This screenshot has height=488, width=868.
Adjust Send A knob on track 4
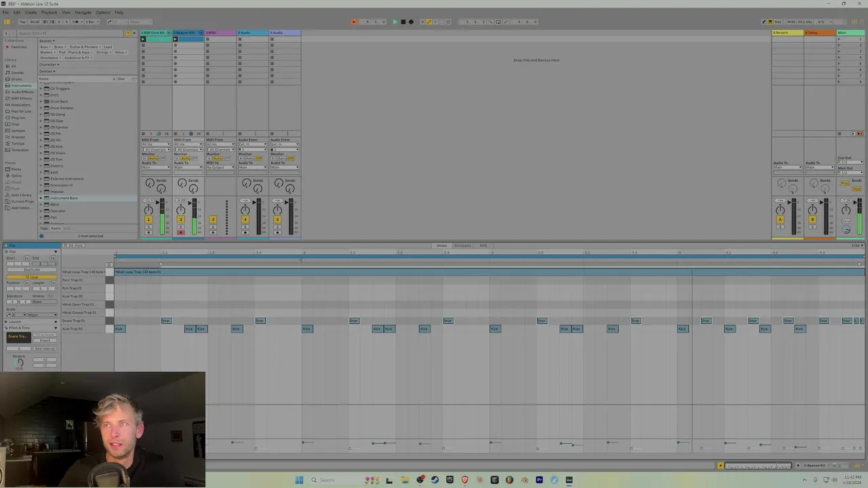click(x=247, y=183)
